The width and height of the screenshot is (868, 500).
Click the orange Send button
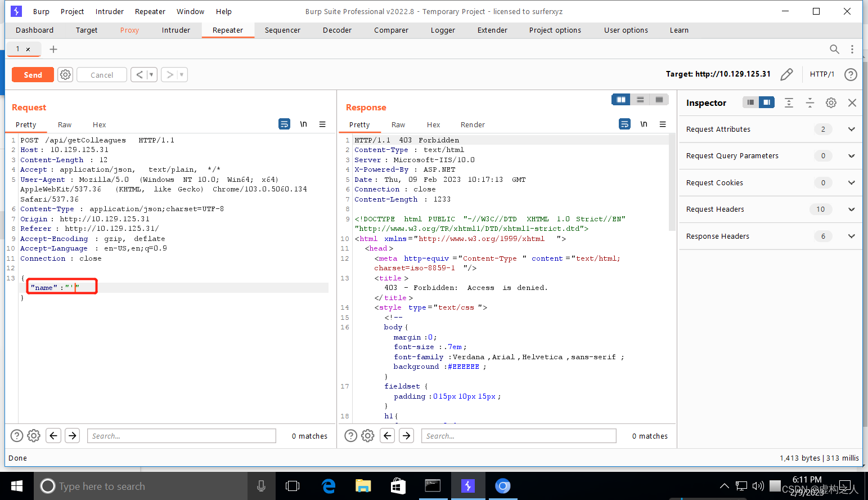[33, 75]
